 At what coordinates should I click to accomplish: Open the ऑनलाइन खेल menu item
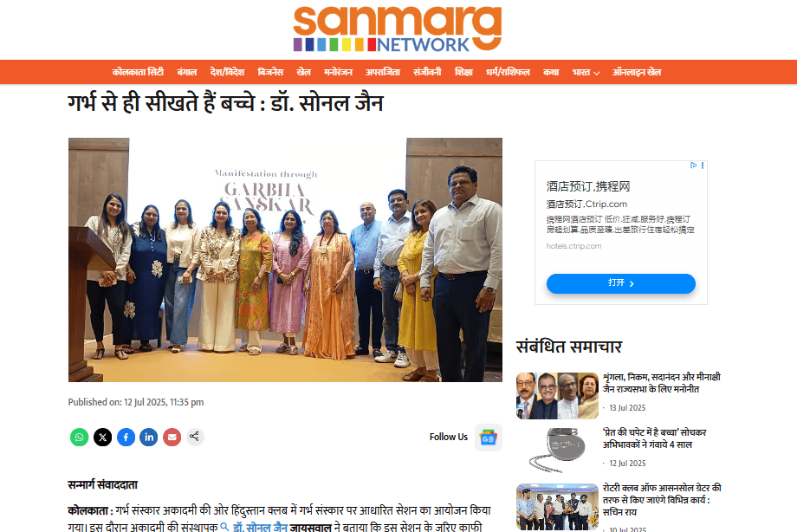click(x=637, y=72)
